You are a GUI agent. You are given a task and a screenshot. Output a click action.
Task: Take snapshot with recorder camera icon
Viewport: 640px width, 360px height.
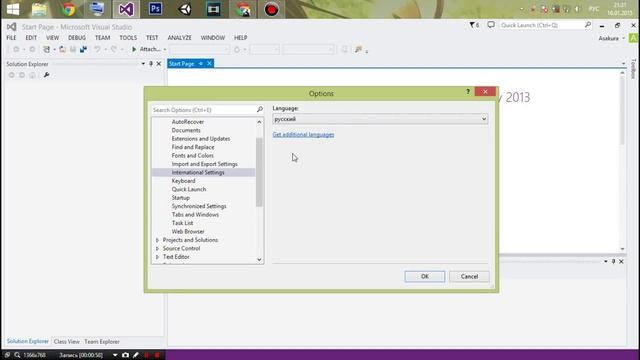pos(125,355)
